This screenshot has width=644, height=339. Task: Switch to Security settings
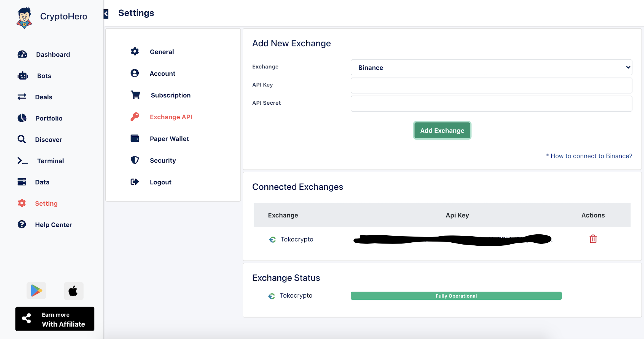click(163, 160)
